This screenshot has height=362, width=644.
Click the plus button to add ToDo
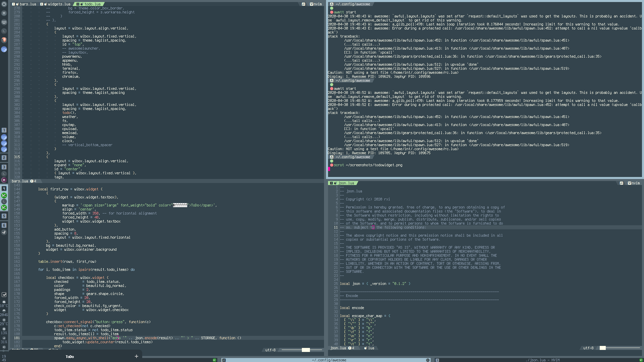click(137, 356)
